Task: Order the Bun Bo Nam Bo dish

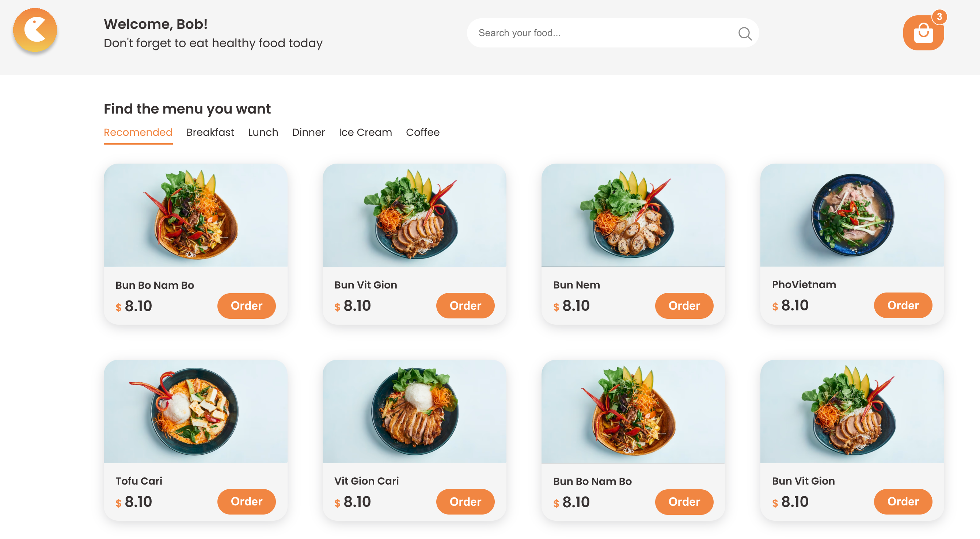Action: tap(246, 306)
